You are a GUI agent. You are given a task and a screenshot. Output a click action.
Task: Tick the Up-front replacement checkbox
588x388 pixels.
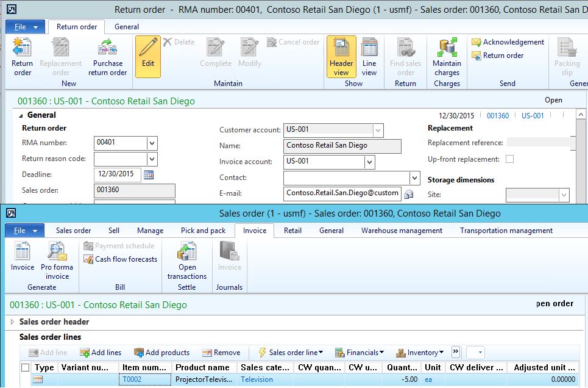[x=509, y=159]
